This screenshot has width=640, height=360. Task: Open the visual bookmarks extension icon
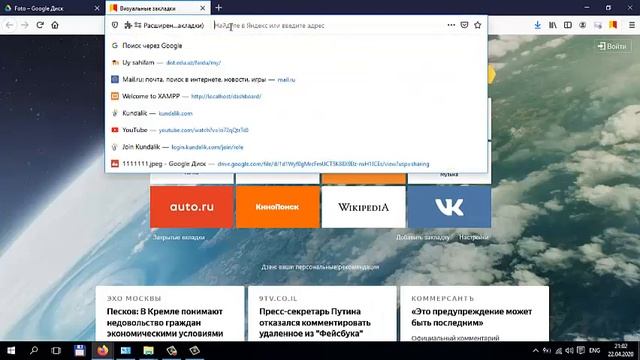tap(613, 25)
